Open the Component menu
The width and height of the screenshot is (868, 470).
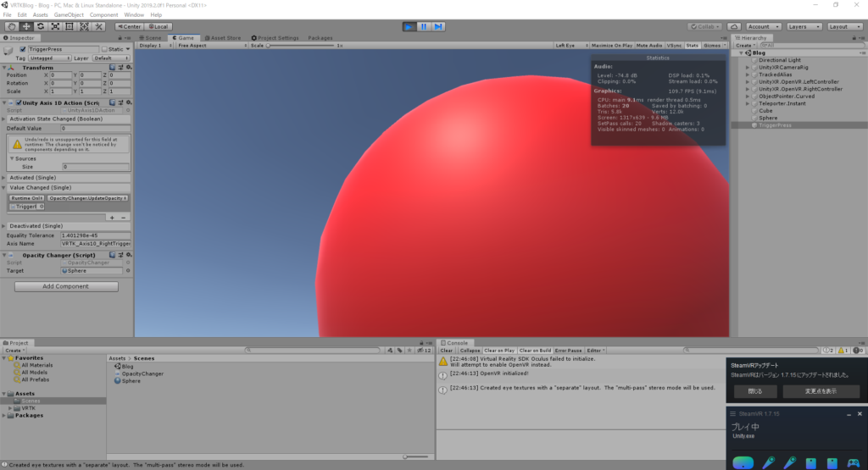click(x=103, y=15)
